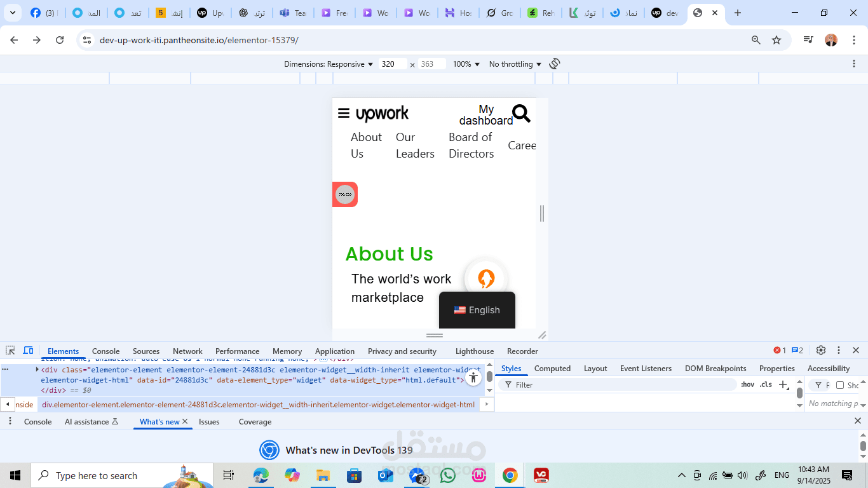Image resolution: width=868 pixels, height=488 pixels.
Task: Open the Lighthouse panel tab
Action: tap(475, 351)
